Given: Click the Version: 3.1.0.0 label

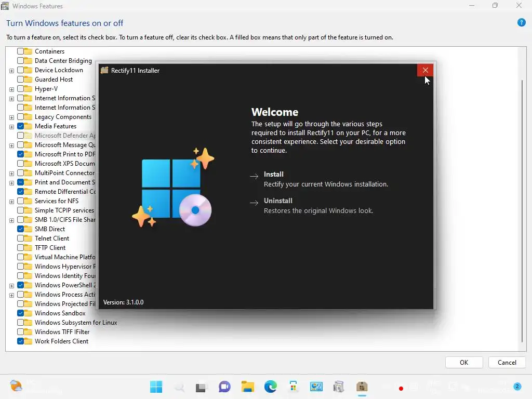Looking at the screenshot, I should 123,302.
